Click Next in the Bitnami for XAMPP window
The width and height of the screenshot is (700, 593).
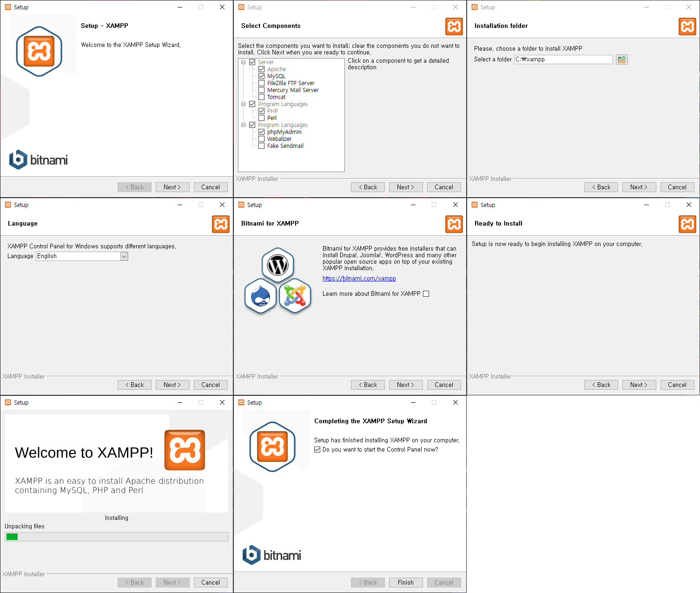405,385
